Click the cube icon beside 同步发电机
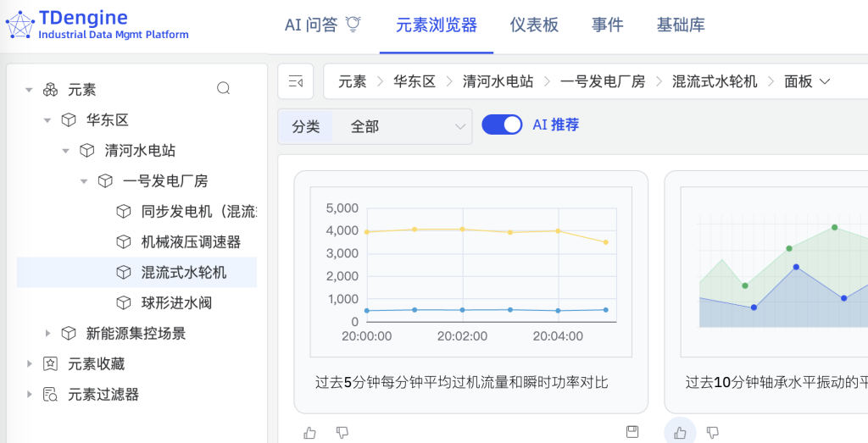 (x=124, y=211)
